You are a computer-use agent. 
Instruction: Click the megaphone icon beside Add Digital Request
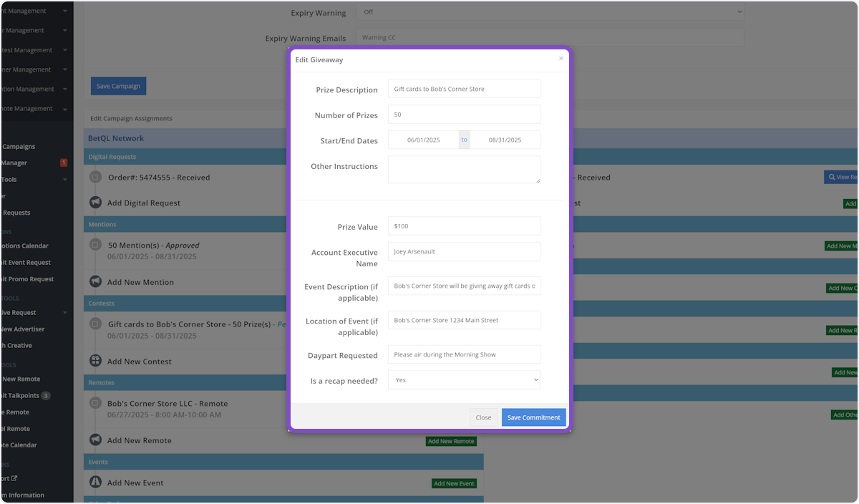coord(95,203)
